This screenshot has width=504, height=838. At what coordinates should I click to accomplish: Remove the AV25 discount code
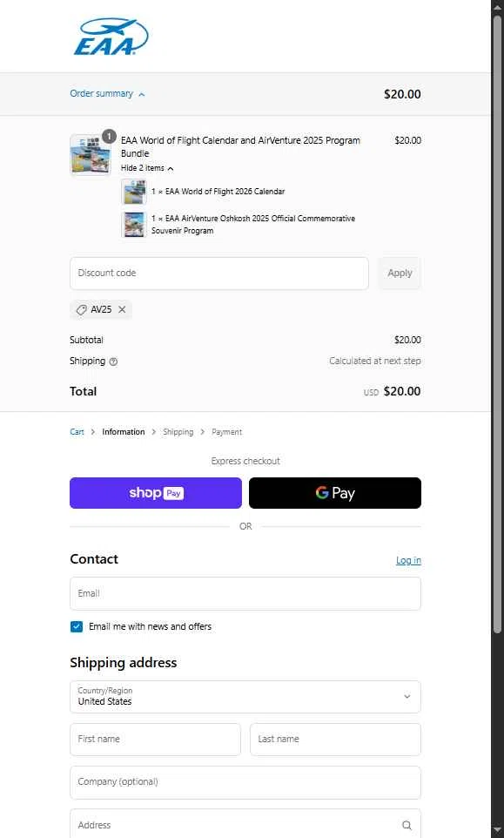click(x=122, y=309)
